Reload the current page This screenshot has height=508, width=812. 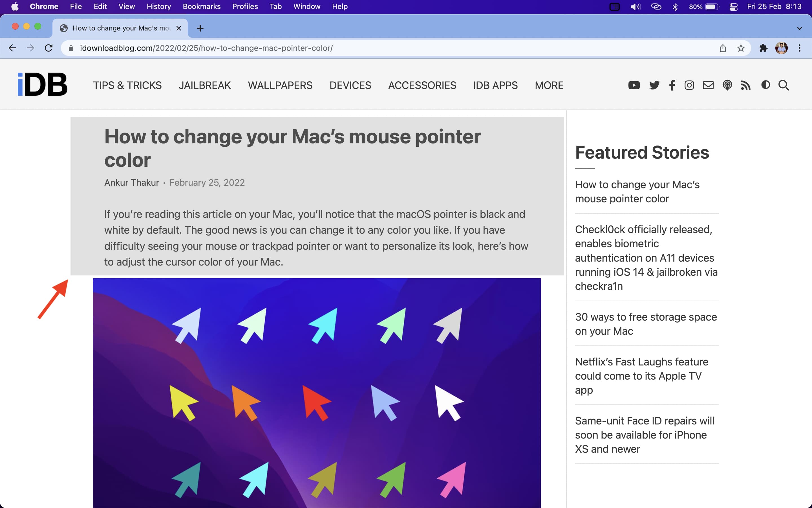pyautogui.click(x=49, y=48)
